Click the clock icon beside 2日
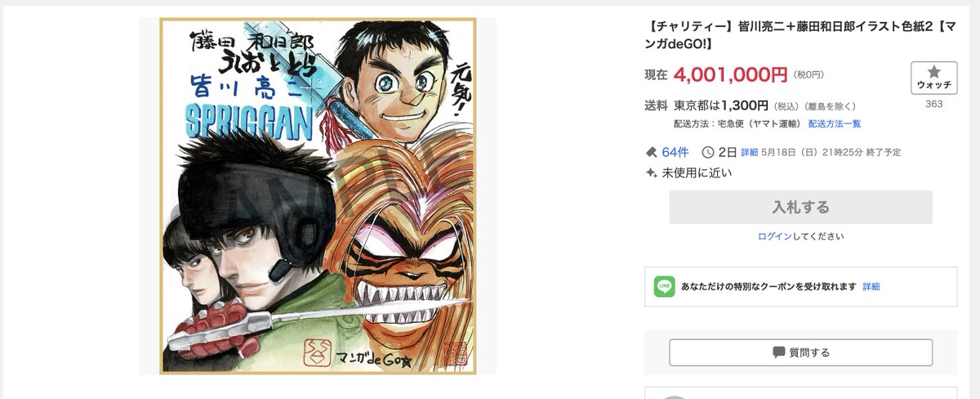The image size is (980, 399). 708,152
